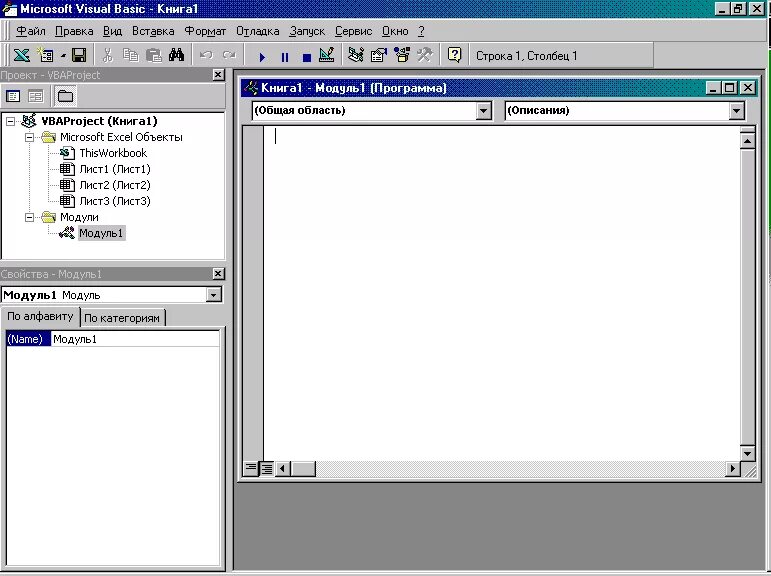Run the macro with the play icon
771x576 pixels.
coord(262,57)
